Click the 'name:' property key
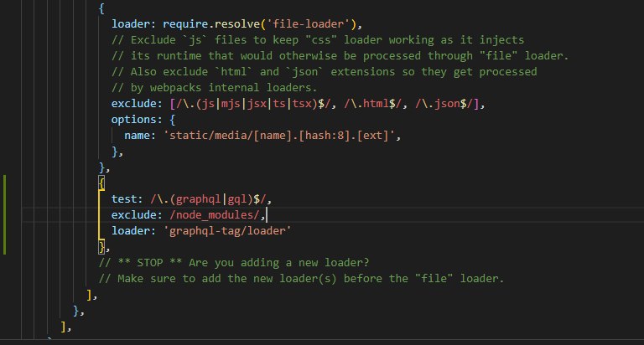644x345 pixels. click(x=140, y=136)
